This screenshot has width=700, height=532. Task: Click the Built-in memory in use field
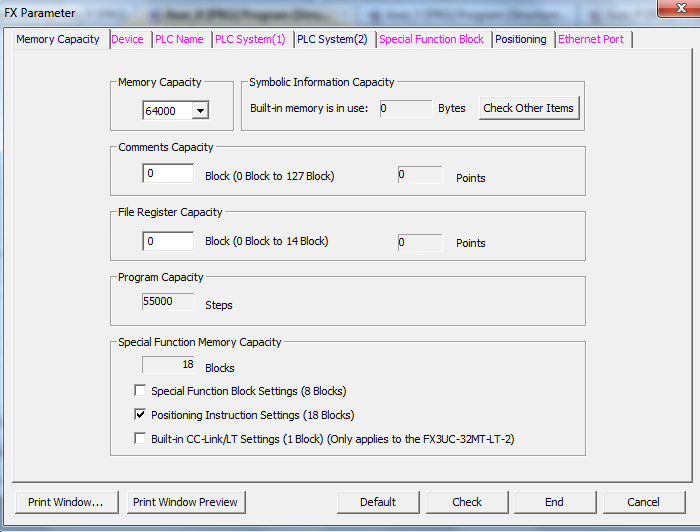coord(406,108)
